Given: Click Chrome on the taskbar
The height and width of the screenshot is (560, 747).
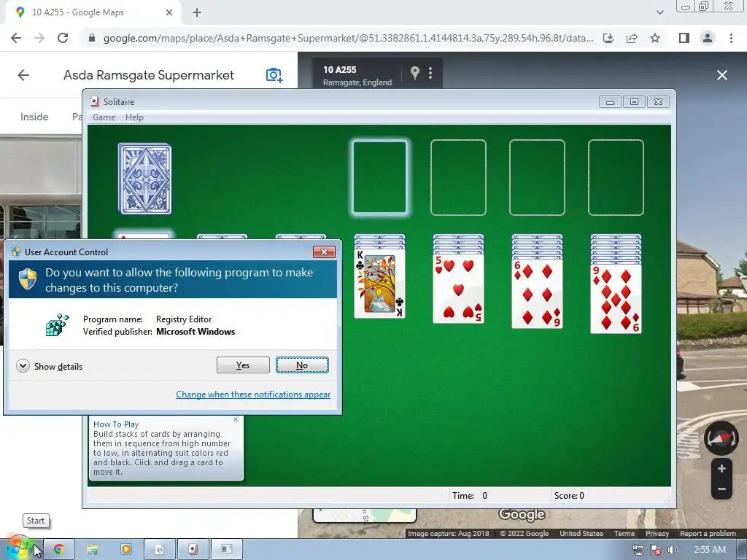Looking at the screenshot, I should [58, 550].
